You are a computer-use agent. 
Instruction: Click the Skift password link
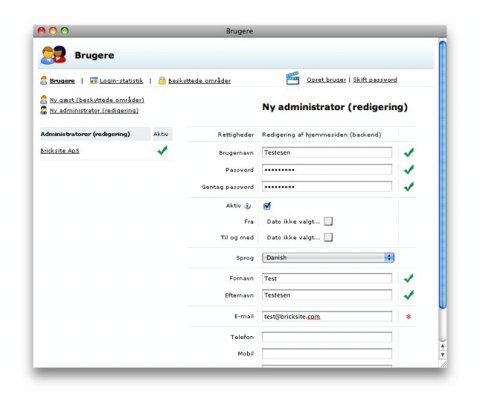(375, 80)
